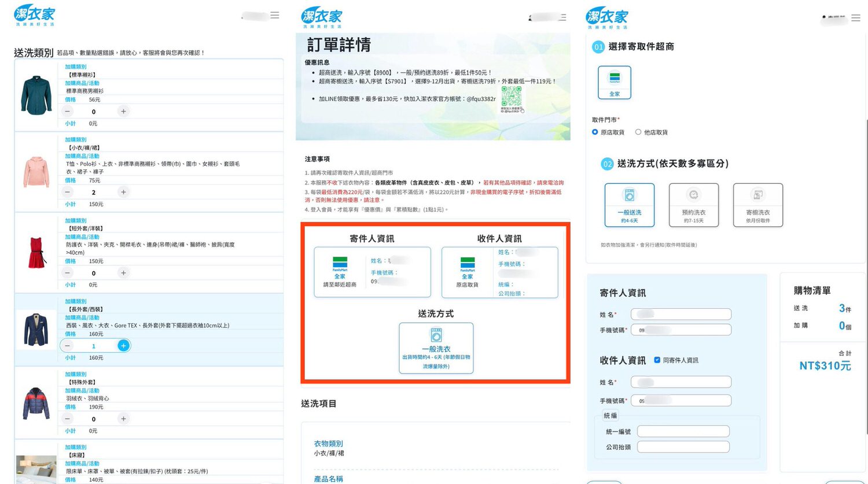
Task: Decrease quantity for 長外套/西裝 item
Action: point(68,345)
